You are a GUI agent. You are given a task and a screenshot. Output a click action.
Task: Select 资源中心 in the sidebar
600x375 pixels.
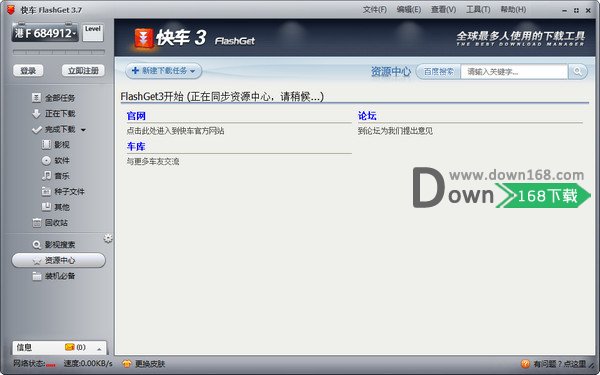point(59,260)
